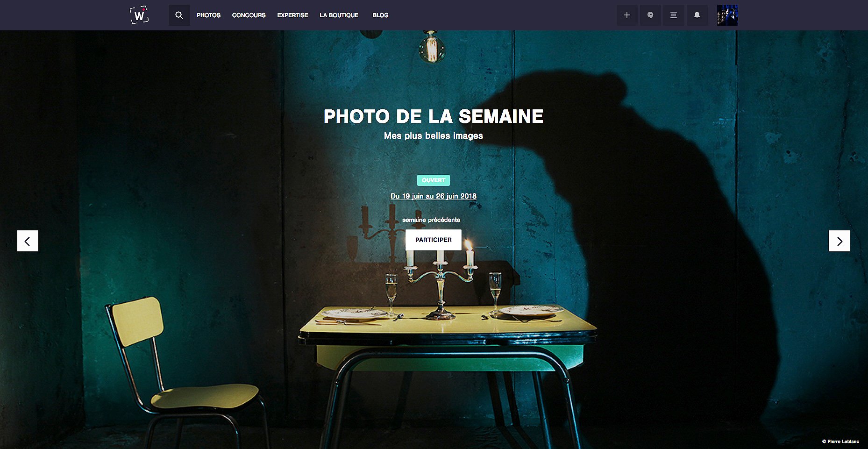The height and width of the screenshot is (449, 868).
Task: Click the plus add-photo icon
Action: [627, 15]
